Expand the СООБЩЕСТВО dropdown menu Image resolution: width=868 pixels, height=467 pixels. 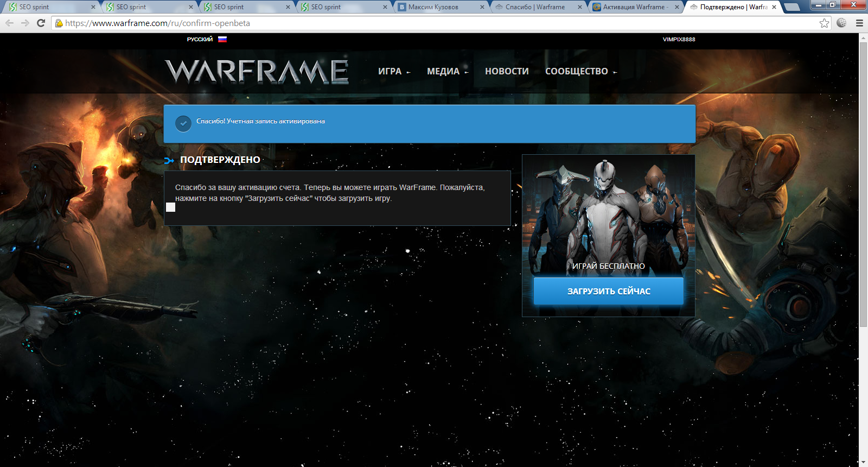click(581, 71)
